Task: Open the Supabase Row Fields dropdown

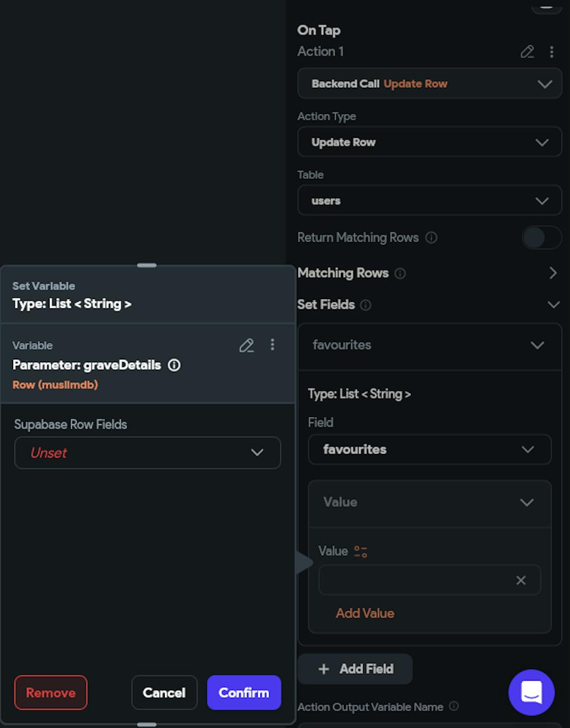Action: coord(147,453)
